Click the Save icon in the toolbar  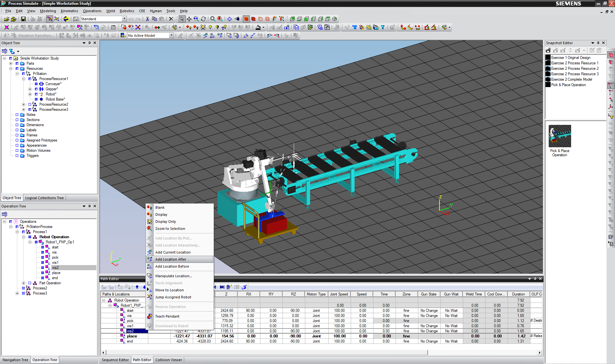tap(23, 19)
